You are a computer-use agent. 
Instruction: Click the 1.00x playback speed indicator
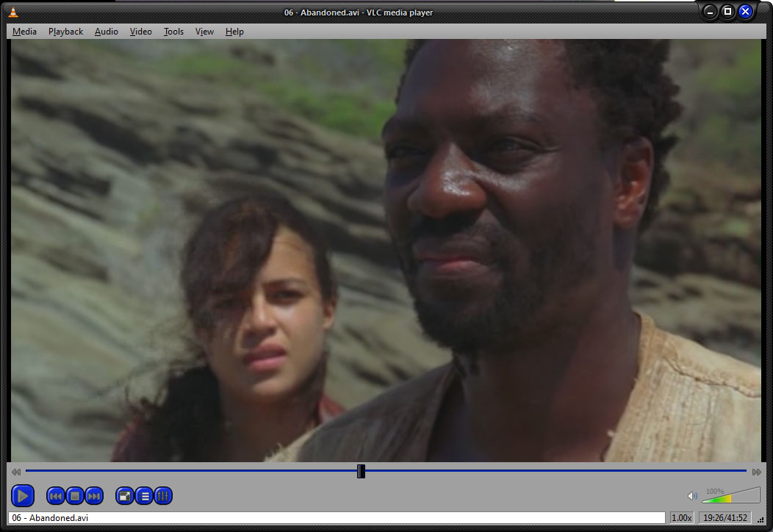[x=682, y=518]
